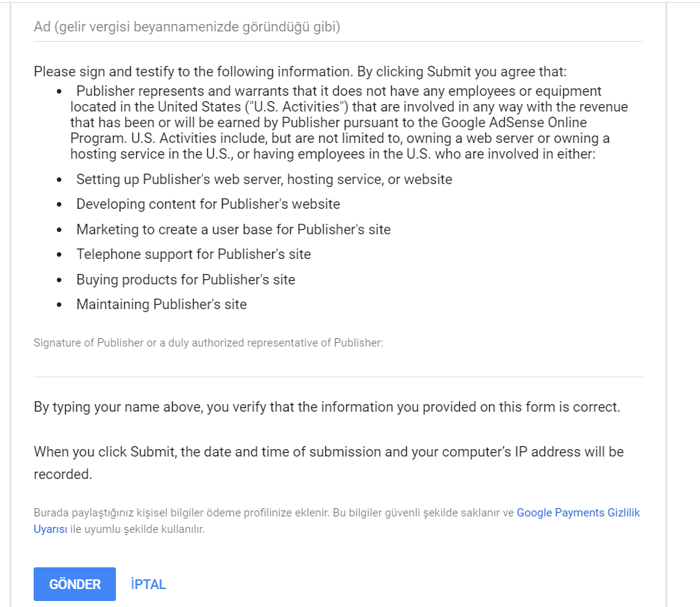Screen dimensions: 700x607
Task: Click 'Please sign and testify' heading text
Action: coord(300,71)
